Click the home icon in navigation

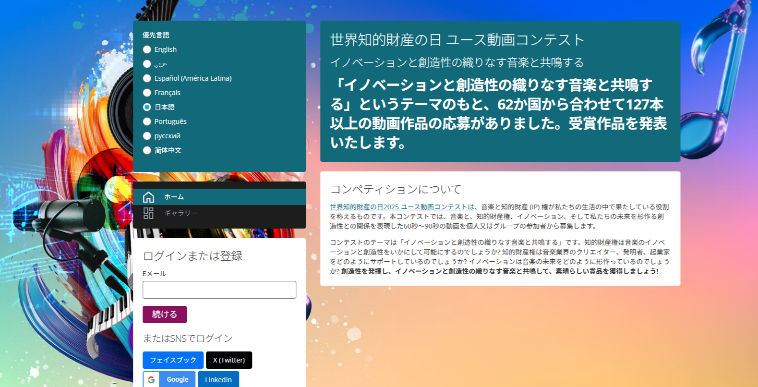[148, 197]
